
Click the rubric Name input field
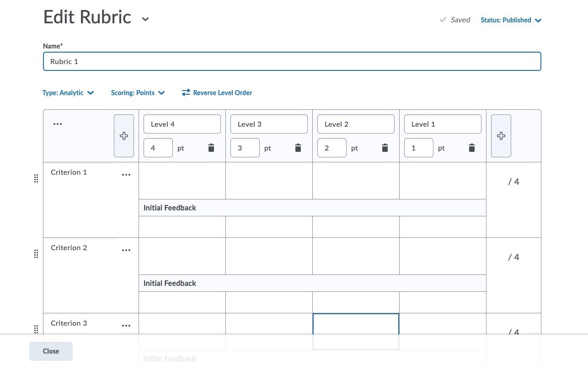coord(292,61)
